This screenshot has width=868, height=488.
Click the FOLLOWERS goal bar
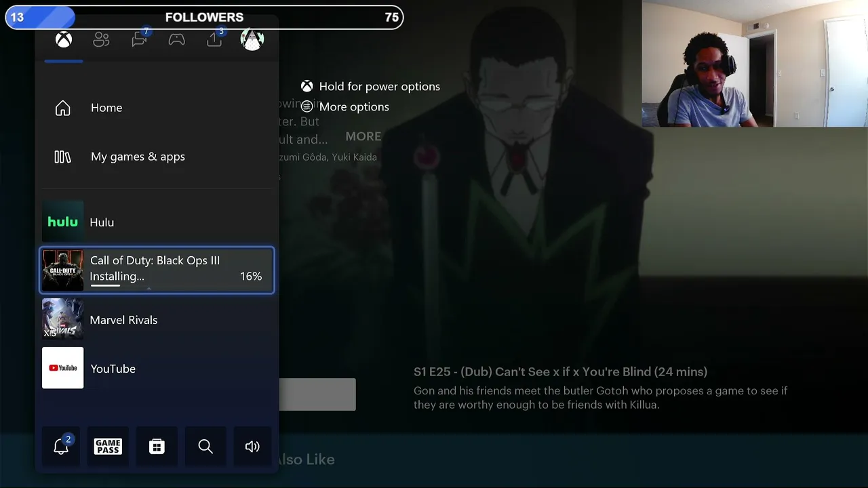point(204,17)
